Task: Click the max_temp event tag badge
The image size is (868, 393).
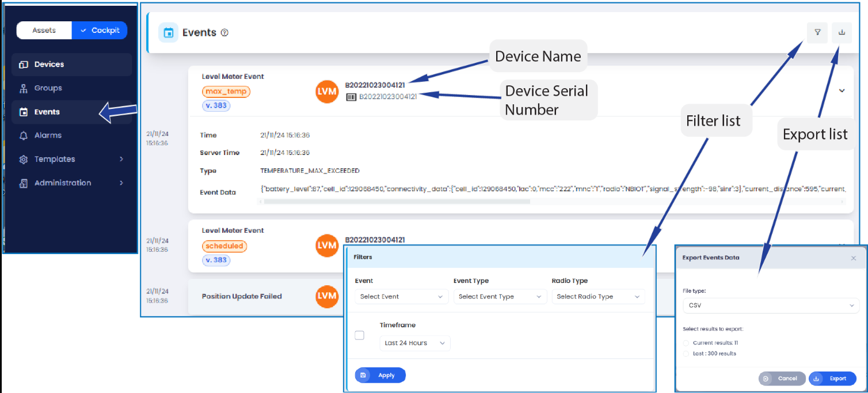Action: 226,92
